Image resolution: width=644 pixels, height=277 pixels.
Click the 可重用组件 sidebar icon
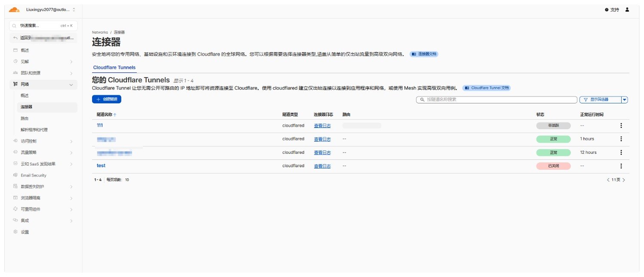[15, 209]
